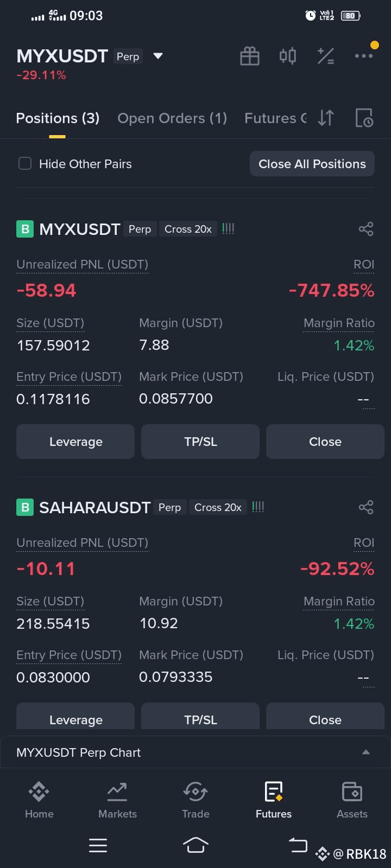Open the Cross 20x setting for MYXUSDT
This screenshot has height=868, width=391.
(188, 229)
